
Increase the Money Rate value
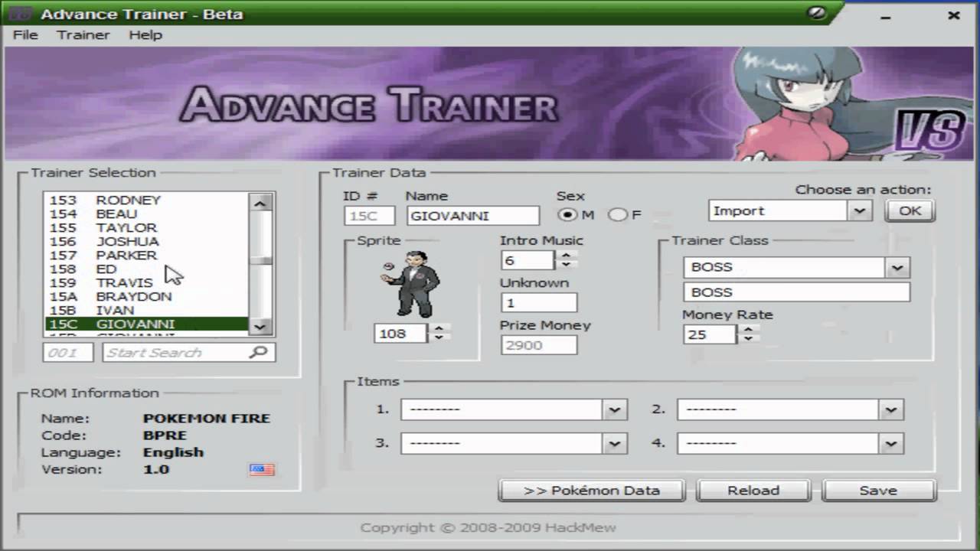tap(748, 330)
